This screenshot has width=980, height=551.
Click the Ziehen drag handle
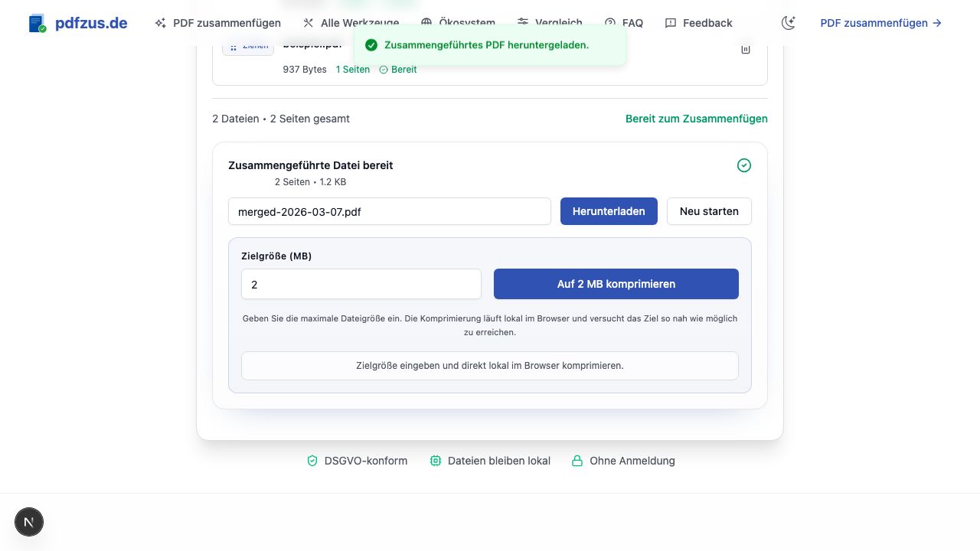click(x=247, y=47)
